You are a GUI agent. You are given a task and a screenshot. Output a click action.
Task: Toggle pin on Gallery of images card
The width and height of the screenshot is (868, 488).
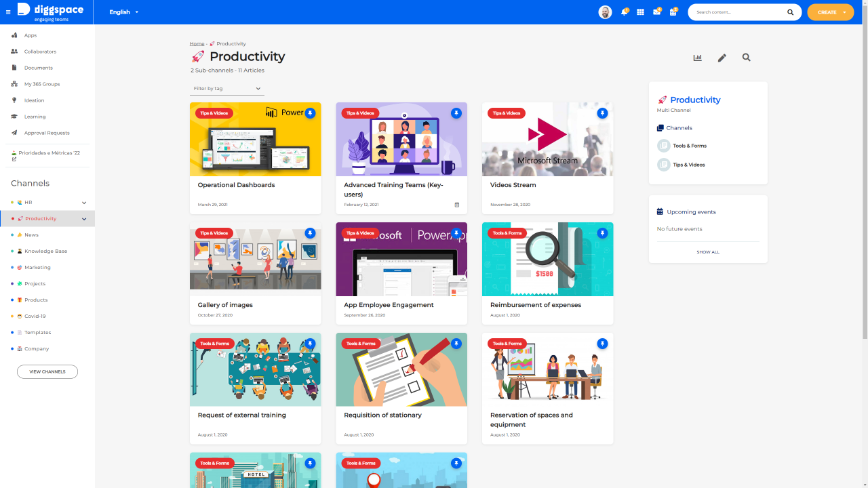[310, 233]
